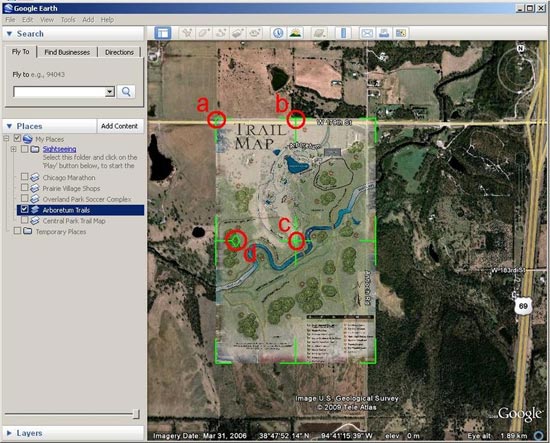Click the Fly to text input field
Viewport: 550px width, 443px height.
point(60,92)
